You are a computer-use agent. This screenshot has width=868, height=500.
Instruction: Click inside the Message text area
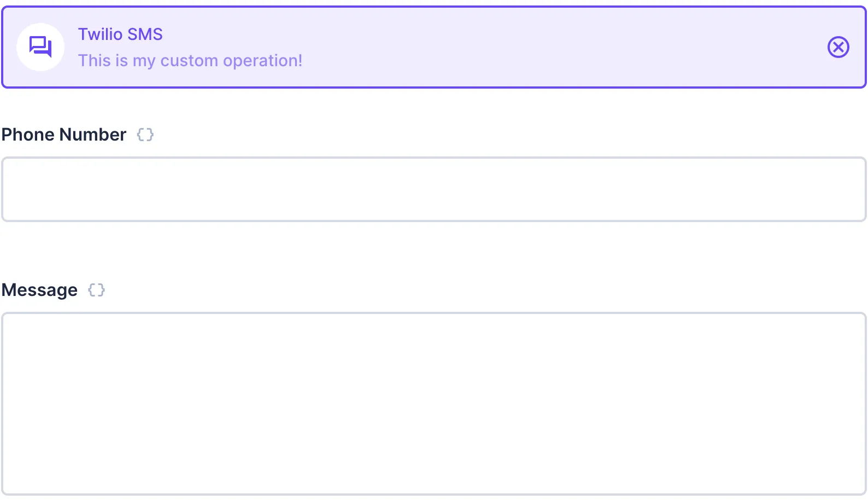[433, 402]
